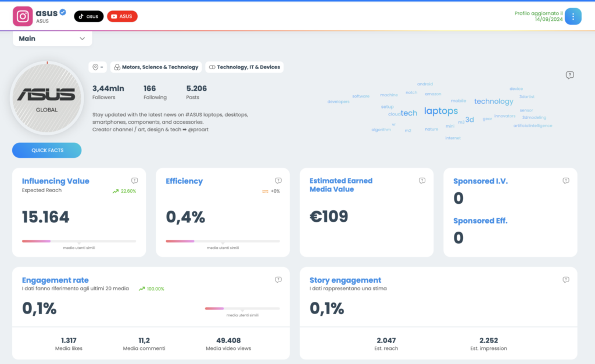Open the word cloud help icon
This screenshot has width=595, height=364.
click(569, 75)
